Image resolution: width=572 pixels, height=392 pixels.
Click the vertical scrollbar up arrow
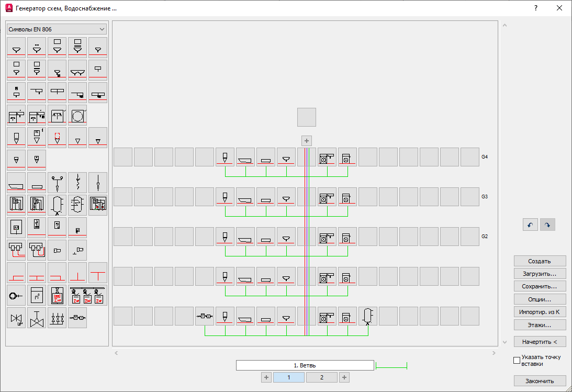click(x=505, y=25)
